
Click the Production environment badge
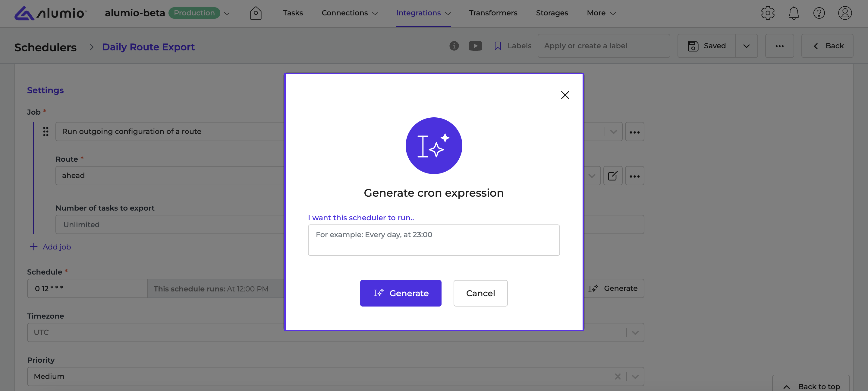pos(194,13)
